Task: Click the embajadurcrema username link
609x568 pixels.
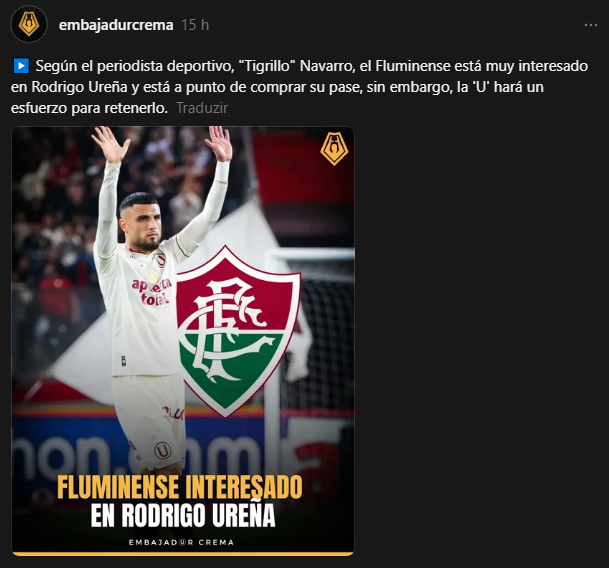Action: click(x=116, y=25)
